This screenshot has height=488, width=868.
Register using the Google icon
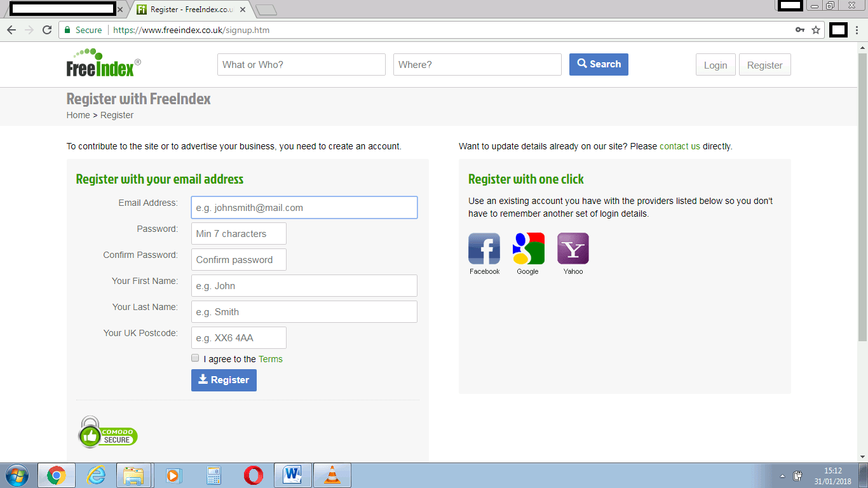[528, 248]
